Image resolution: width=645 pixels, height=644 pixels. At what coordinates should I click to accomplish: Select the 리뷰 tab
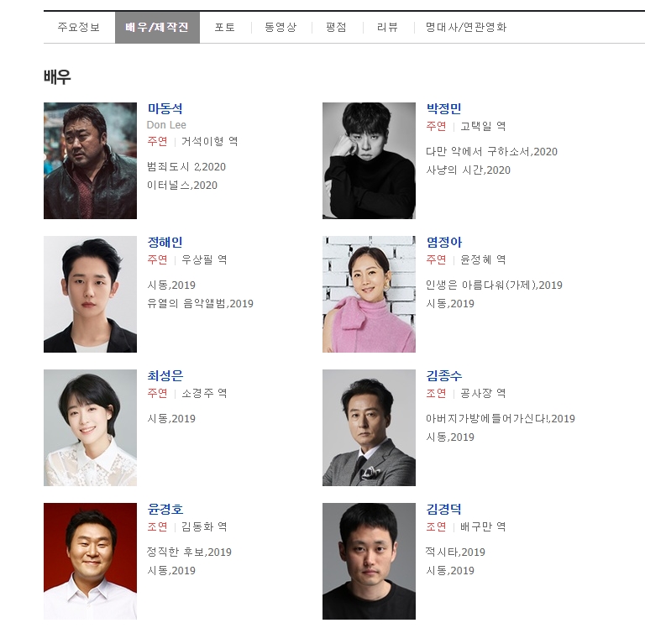click(x=387, y=27)
